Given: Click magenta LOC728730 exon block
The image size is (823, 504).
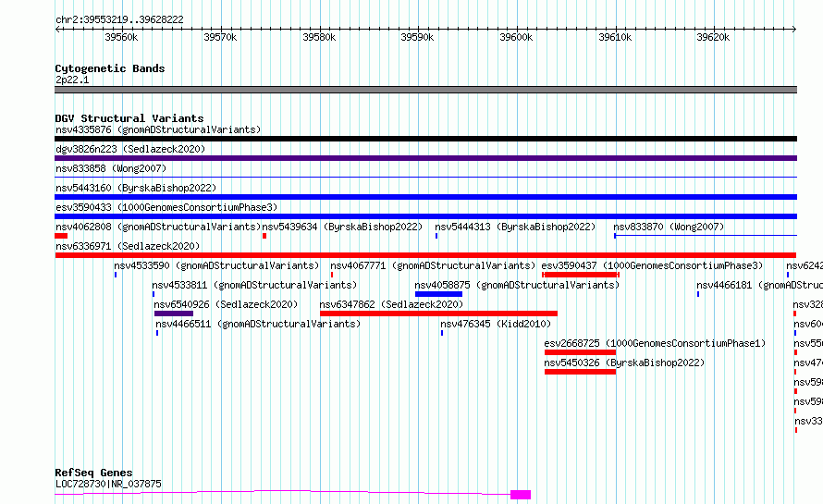Looking at the screenshot, I should click(x=521, y=495).
